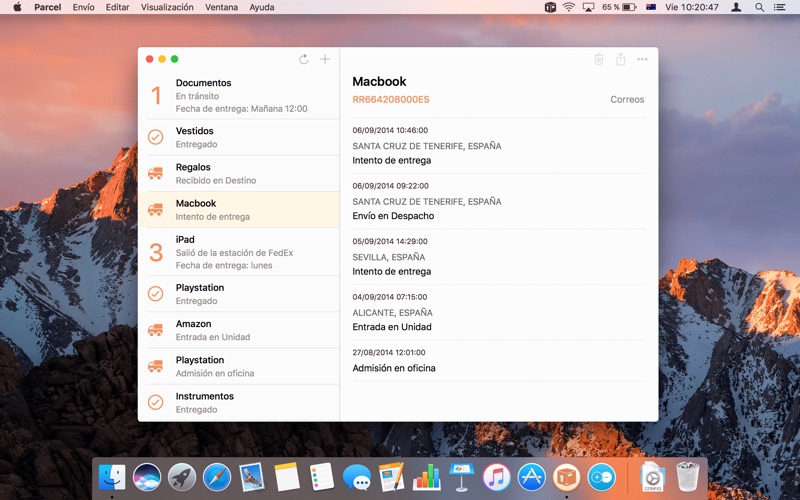
Task: Click delivered checkmark icon next to Playstation Entregado
Action: click(x=156, y=293)
